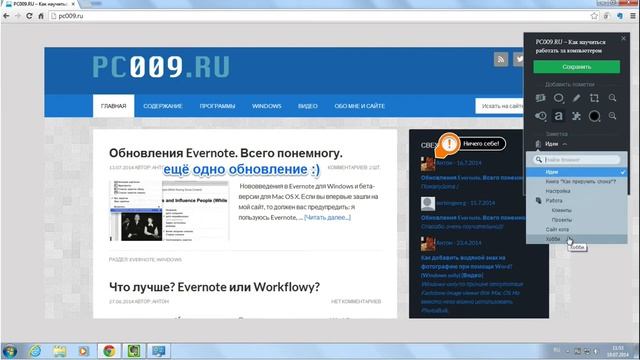Click zoom-out magnifier in clipper second row
Image resolution: width=640 pixels, height=360 pixels.
click(x=612, y=116)
